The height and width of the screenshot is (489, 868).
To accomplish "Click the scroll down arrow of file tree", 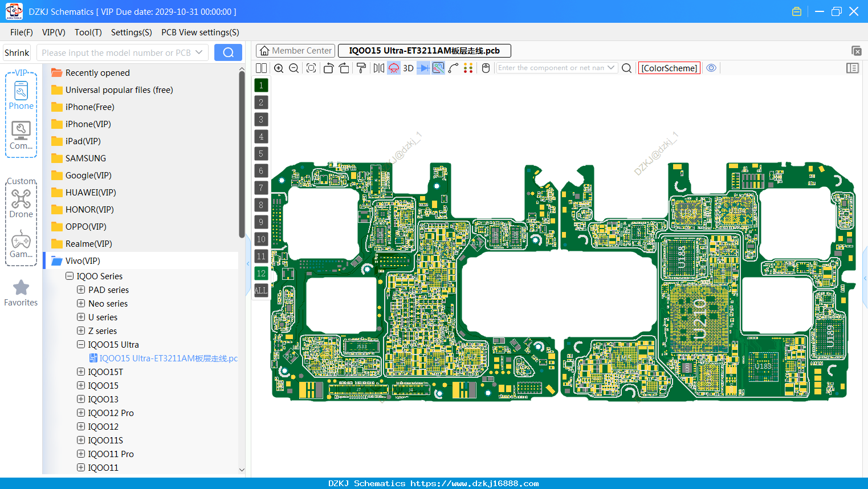I will point(242,470).
